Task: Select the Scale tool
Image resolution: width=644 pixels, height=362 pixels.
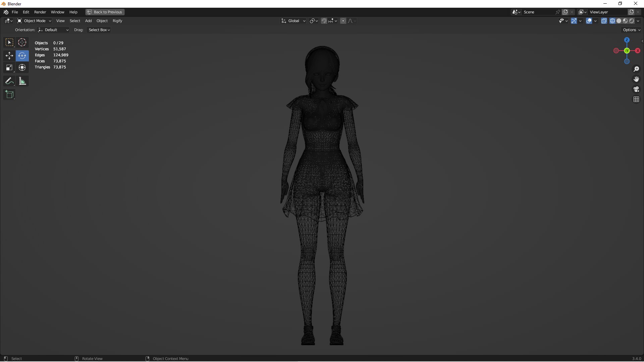Action: 9,68
